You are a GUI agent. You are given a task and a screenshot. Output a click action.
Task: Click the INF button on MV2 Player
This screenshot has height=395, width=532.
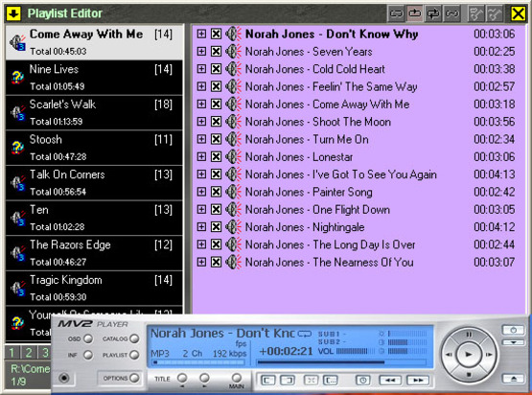88,355
